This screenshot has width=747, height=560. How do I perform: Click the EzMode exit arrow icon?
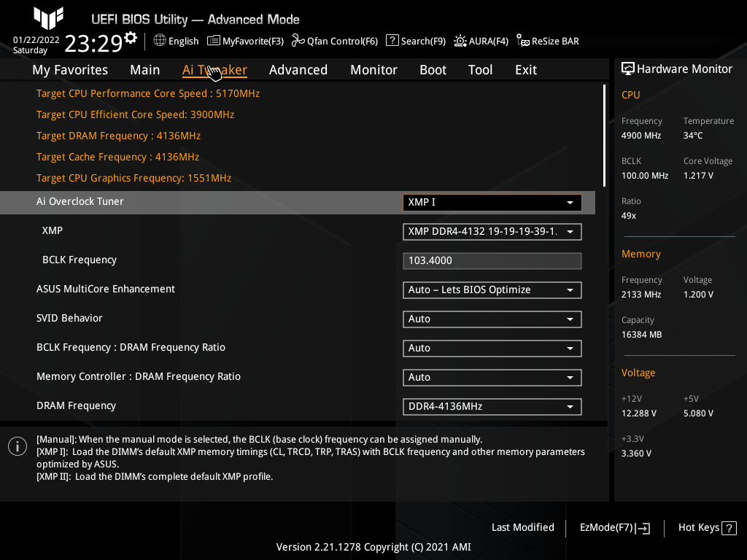(x=643, y=528)
